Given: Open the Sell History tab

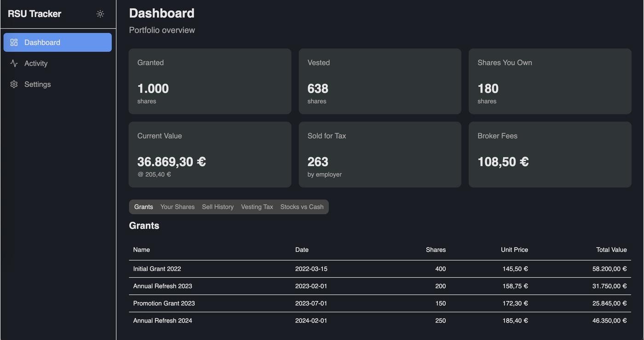Looking at the screenshot, I should [x=218, y=207].
